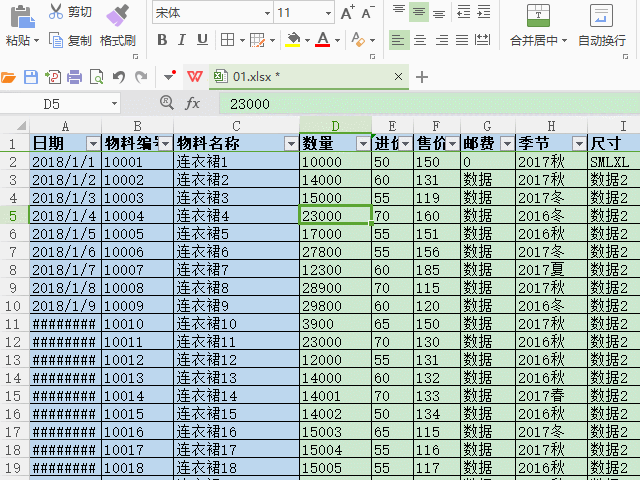Export to PDF icon

[53, 77]
